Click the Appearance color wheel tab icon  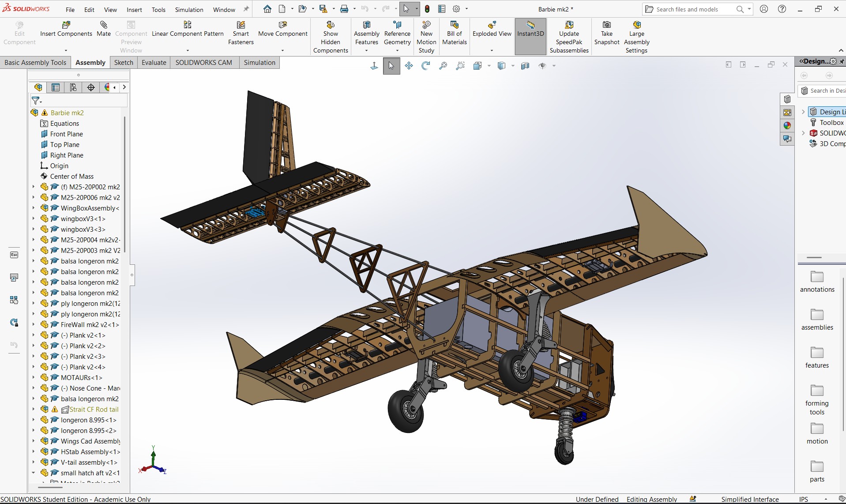107,87
